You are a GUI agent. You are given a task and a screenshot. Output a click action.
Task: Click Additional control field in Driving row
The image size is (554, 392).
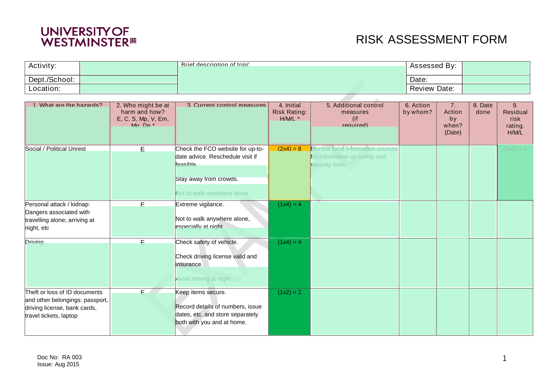point(355,263)
